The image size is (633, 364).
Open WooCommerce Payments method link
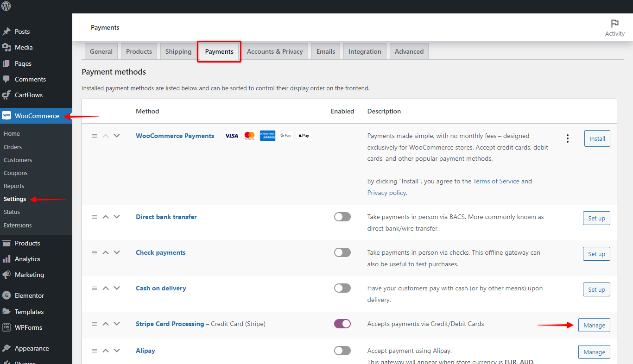tap(175, 136)
